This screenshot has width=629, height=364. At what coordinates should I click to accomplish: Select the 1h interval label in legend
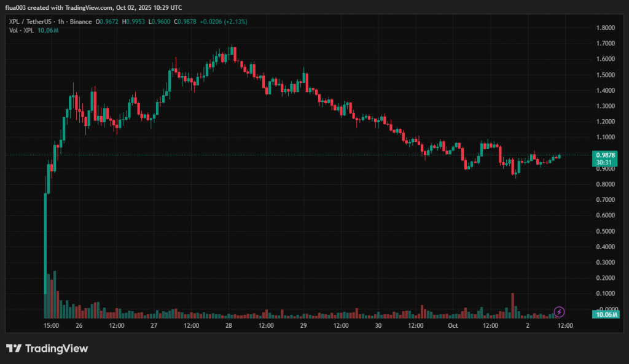click(x=60, y=21)
